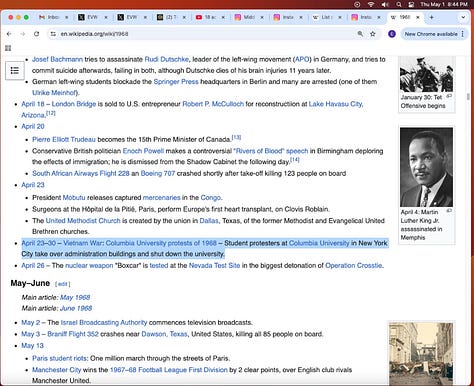
Task: Open Control Center in the menu bar
Action: tap(411, 4)
